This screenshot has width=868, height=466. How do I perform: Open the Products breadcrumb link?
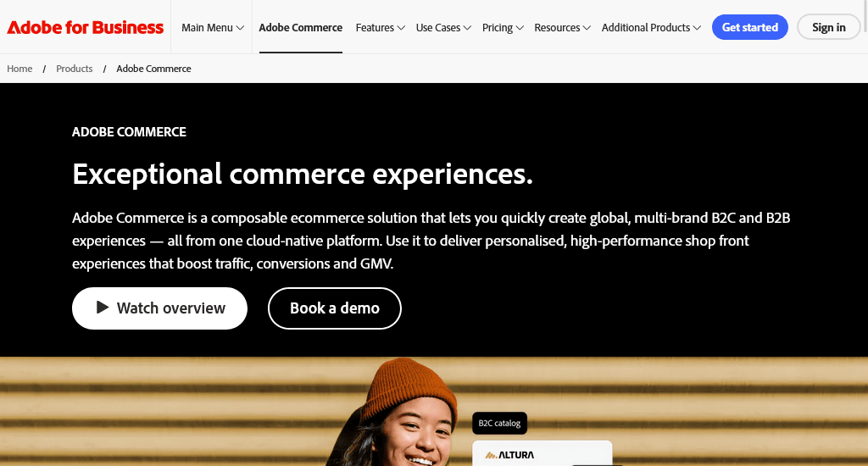point(75,69)
